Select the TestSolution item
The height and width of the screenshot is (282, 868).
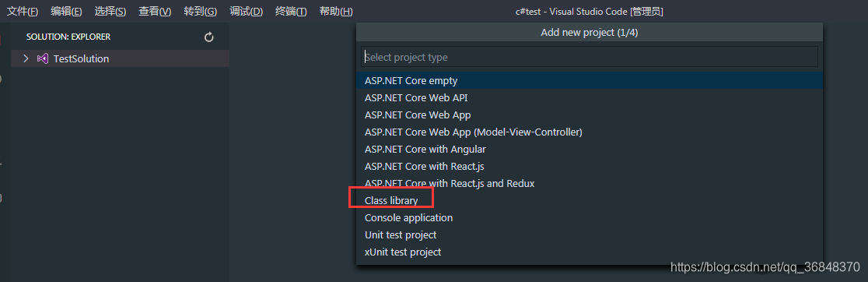(x=120, y=58)
